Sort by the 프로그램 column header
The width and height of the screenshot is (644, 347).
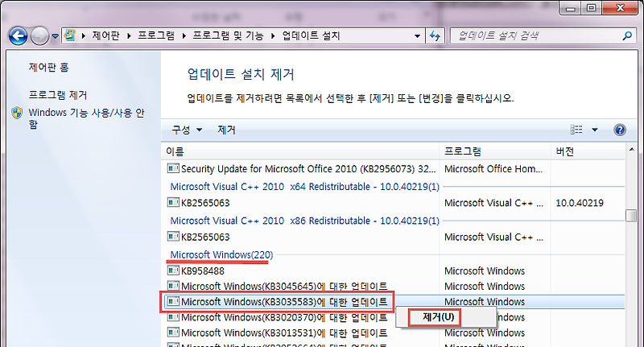(x=495, y=151)
